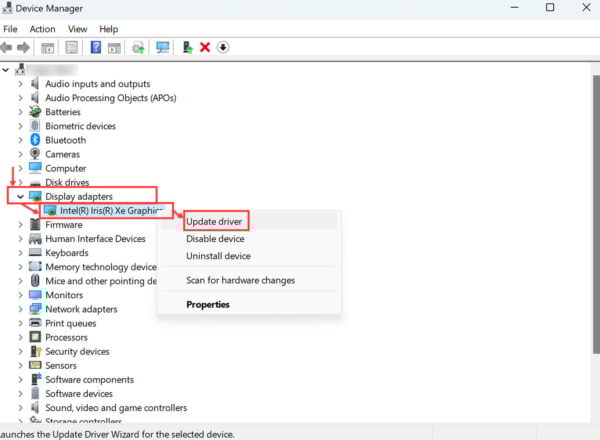Expand the Audio inputs and outputs node
600x440 pixels.
click(x=20, y=84)
